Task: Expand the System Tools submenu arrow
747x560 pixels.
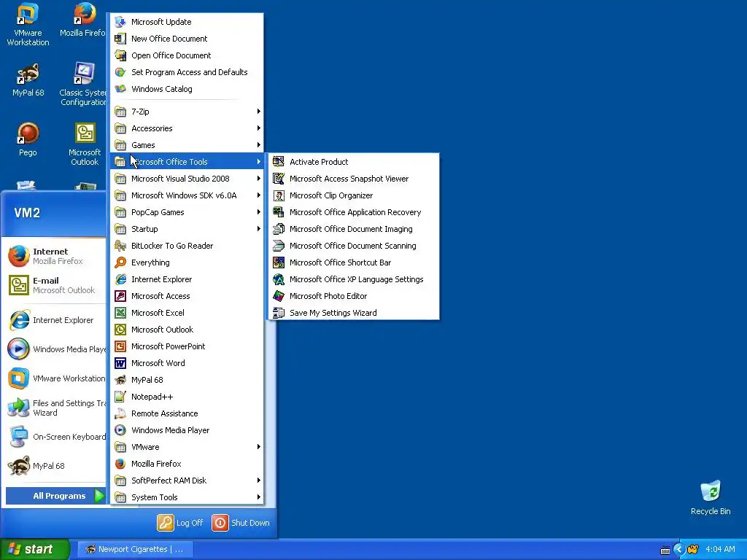Action: click(x=259, y=497)
